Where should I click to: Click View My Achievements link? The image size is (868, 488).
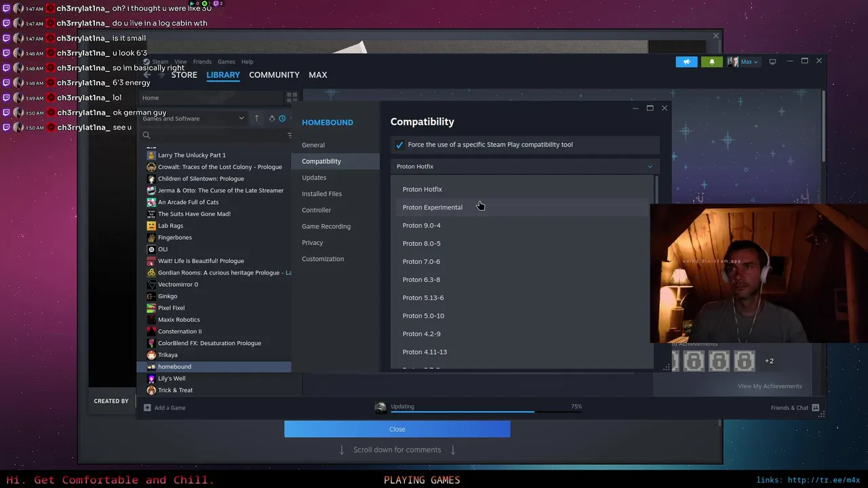(770, 386)
